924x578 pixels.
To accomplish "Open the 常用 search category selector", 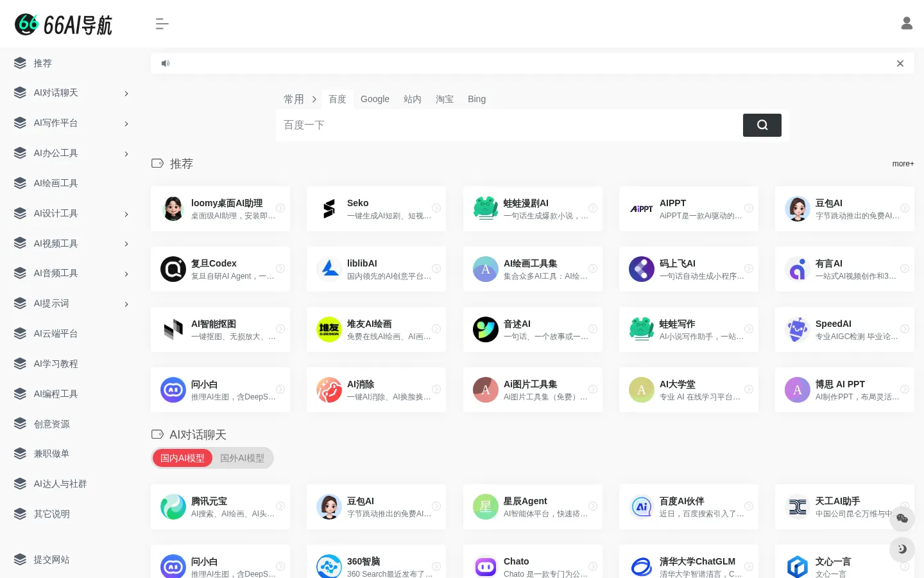I will point(300,99).
